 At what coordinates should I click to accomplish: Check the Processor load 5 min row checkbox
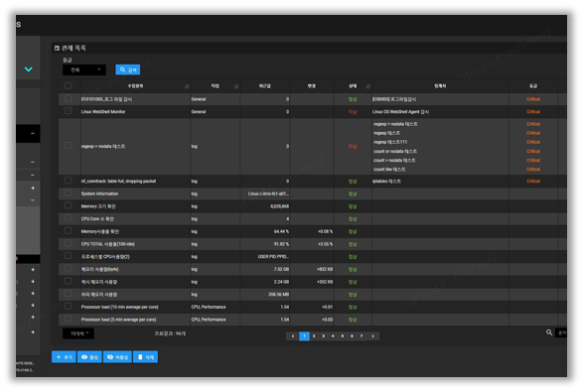click(x=69, y=319)
